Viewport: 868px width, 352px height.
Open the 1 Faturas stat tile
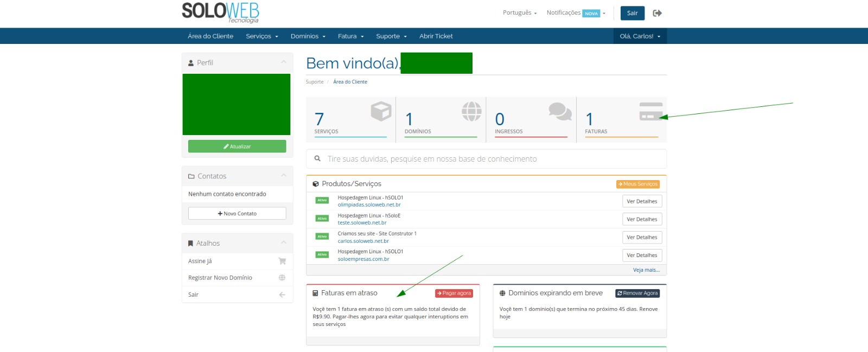coord(622,120)
